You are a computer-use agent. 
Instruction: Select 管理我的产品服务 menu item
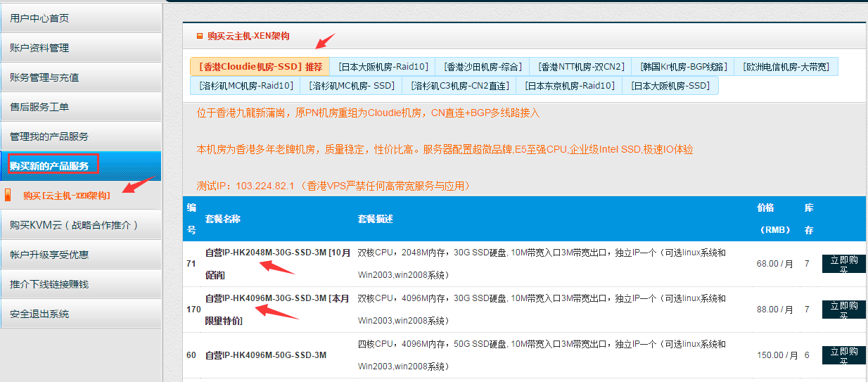click(x=49, y=136)
